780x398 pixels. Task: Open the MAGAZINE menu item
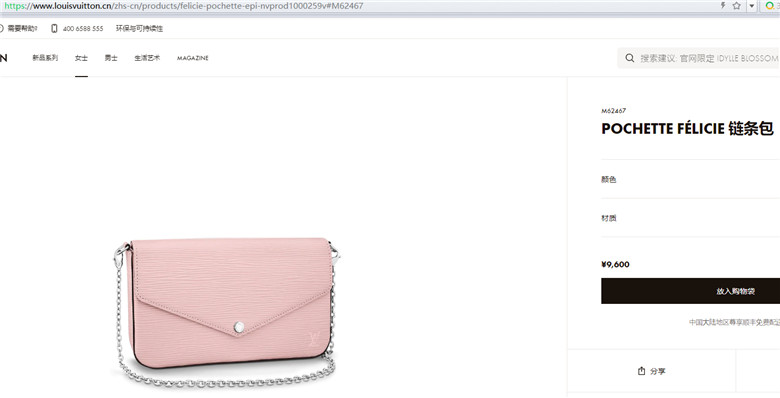pyautogui.click(x=193, y=58)
